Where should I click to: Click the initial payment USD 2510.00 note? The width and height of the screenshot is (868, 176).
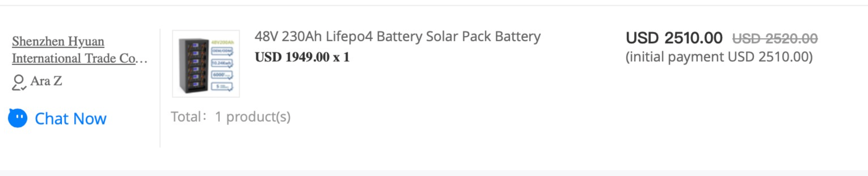[x=719, y=57]
